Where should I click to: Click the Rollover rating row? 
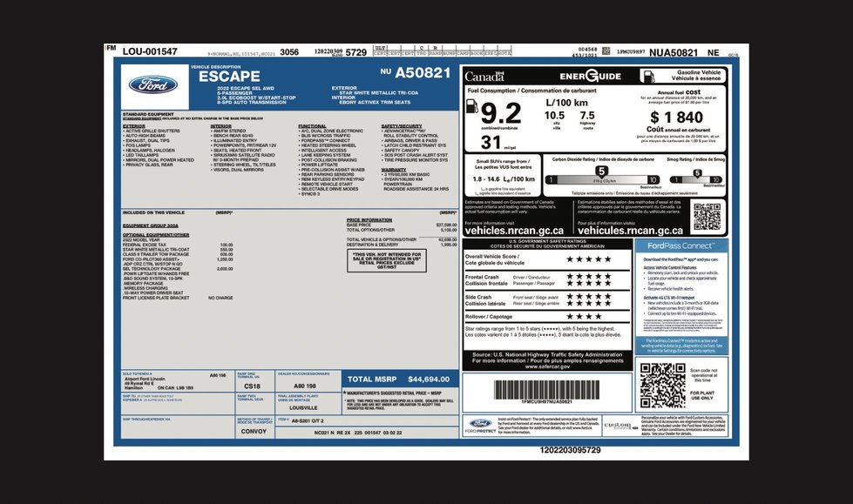546,317
